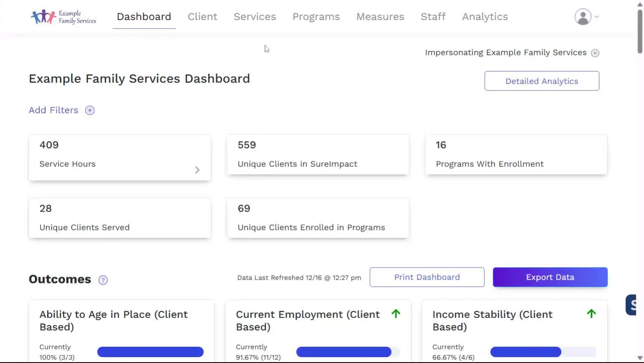Open the Outcomes help question mark
The height and width of the screenshot is (363, 644).
click(103, 280)
